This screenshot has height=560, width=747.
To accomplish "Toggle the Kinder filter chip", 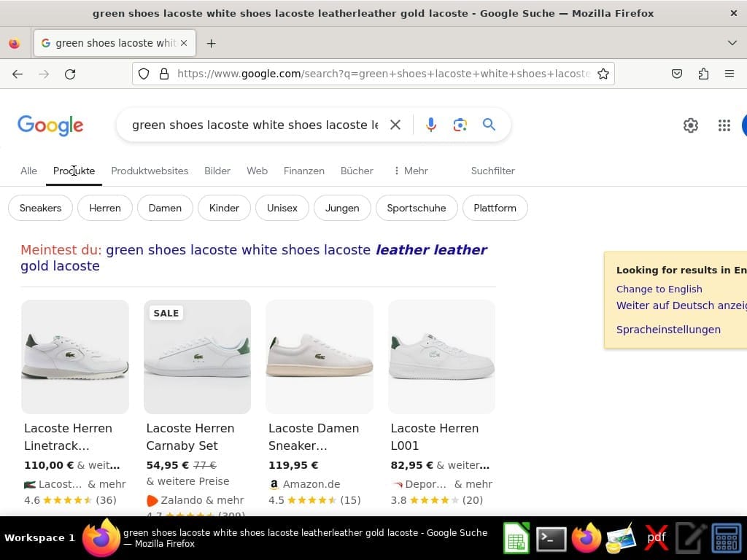I will 224,208.
